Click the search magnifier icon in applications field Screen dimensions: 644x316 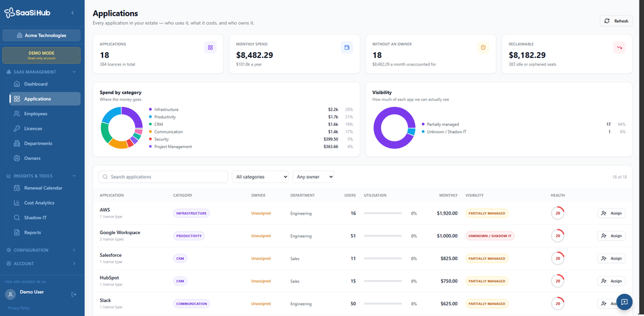tap(106, 177)
